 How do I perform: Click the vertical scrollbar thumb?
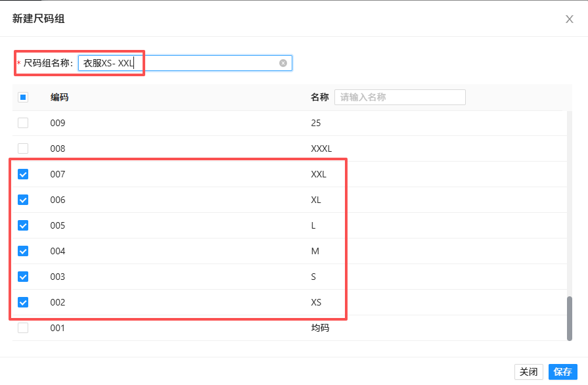(x=569, y=319)
